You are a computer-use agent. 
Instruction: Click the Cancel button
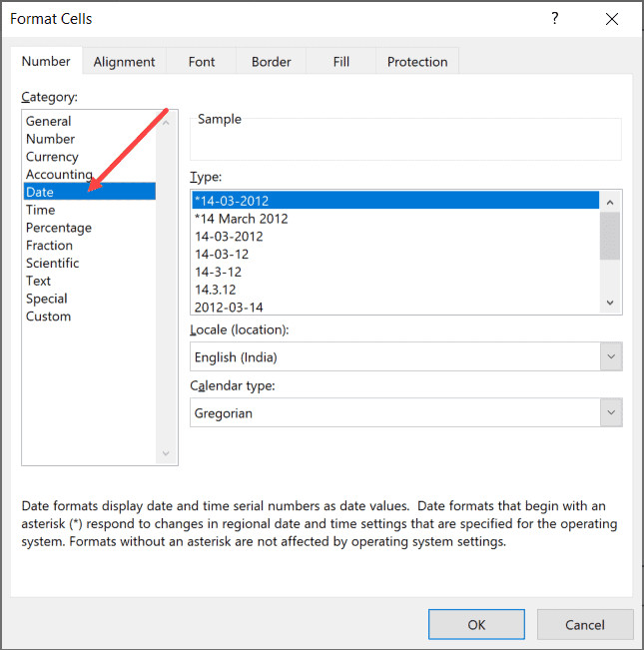tap(585, 625)
